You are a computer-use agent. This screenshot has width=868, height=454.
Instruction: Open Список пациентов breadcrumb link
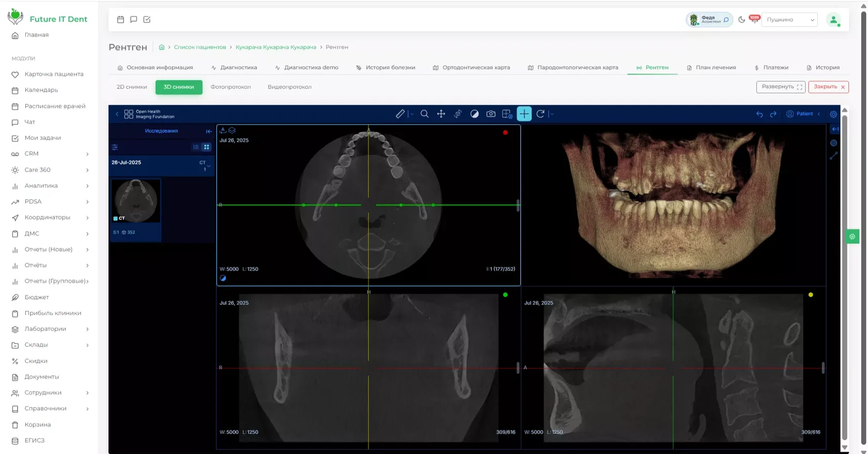tap(200, 47)
